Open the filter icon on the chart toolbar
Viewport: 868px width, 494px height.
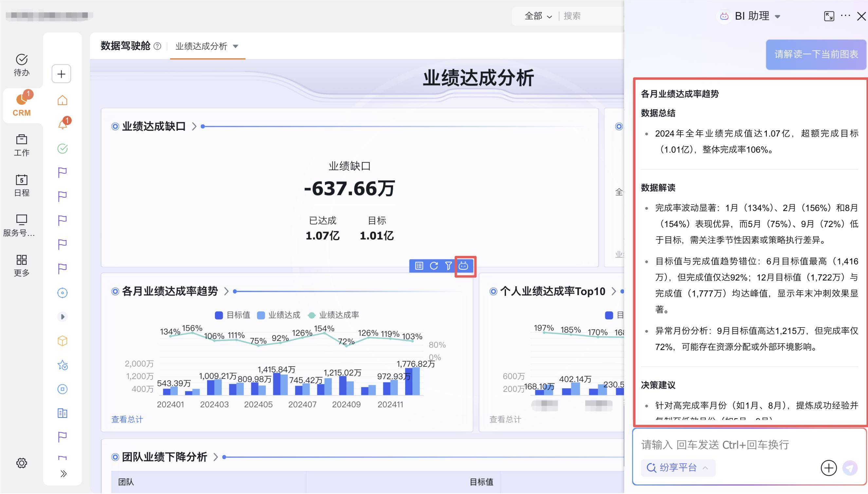449,266
